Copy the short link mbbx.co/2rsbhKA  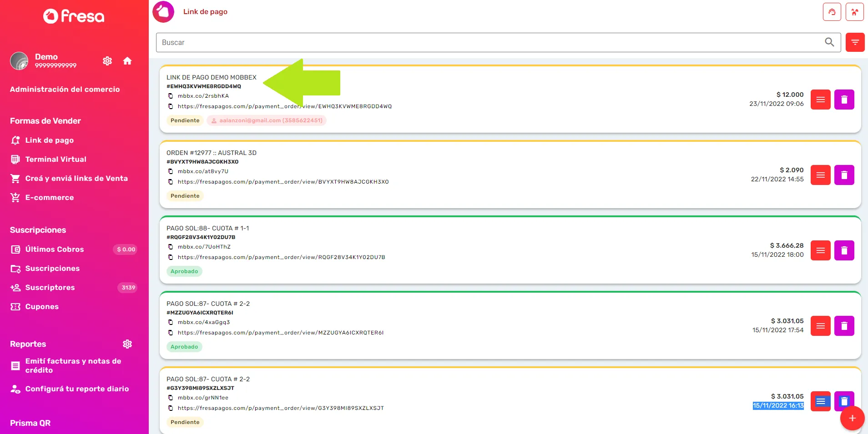171,96
